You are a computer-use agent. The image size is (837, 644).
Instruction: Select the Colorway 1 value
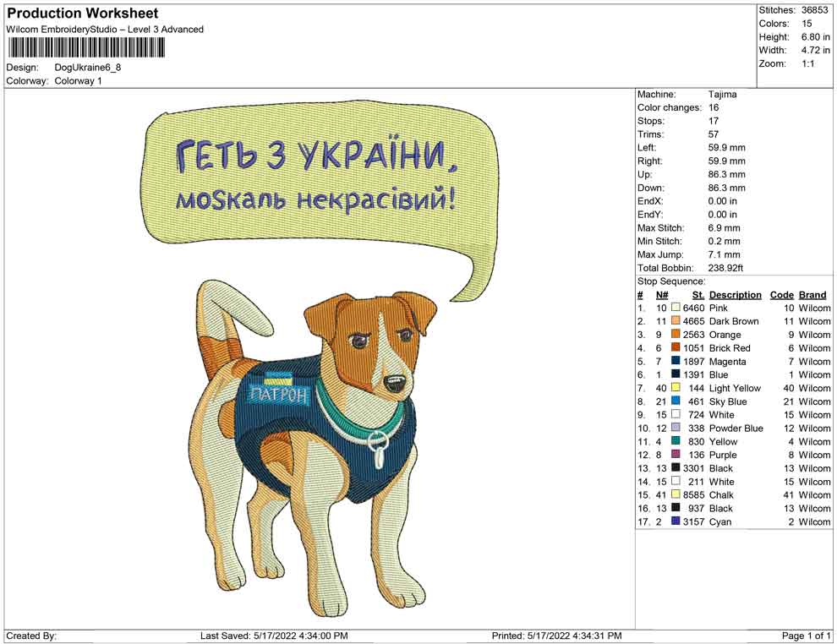[x=78, y=81]
